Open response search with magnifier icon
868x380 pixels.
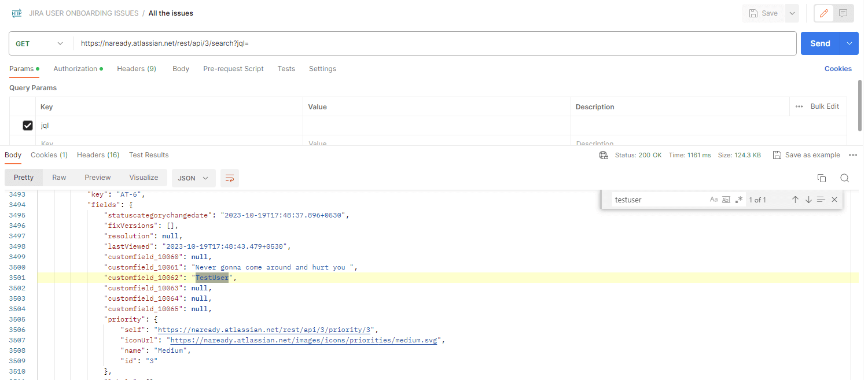844,178
